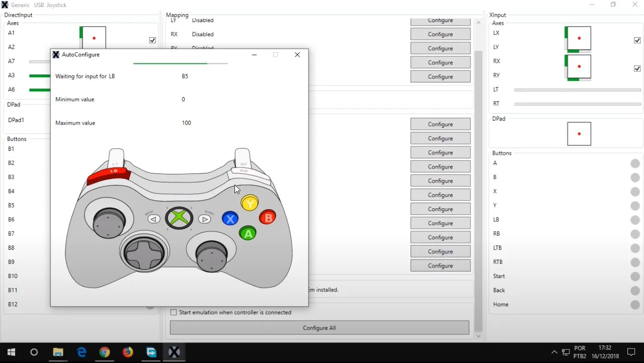
Task: Toggle the XInput RX axis checkbox
Action: pos(637,68)
